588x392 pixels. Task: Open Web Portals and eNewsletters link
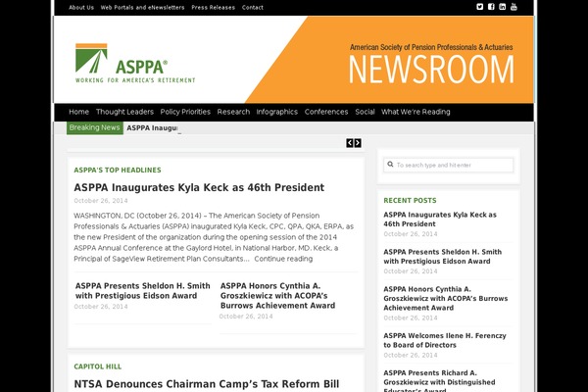pos(142,8)
